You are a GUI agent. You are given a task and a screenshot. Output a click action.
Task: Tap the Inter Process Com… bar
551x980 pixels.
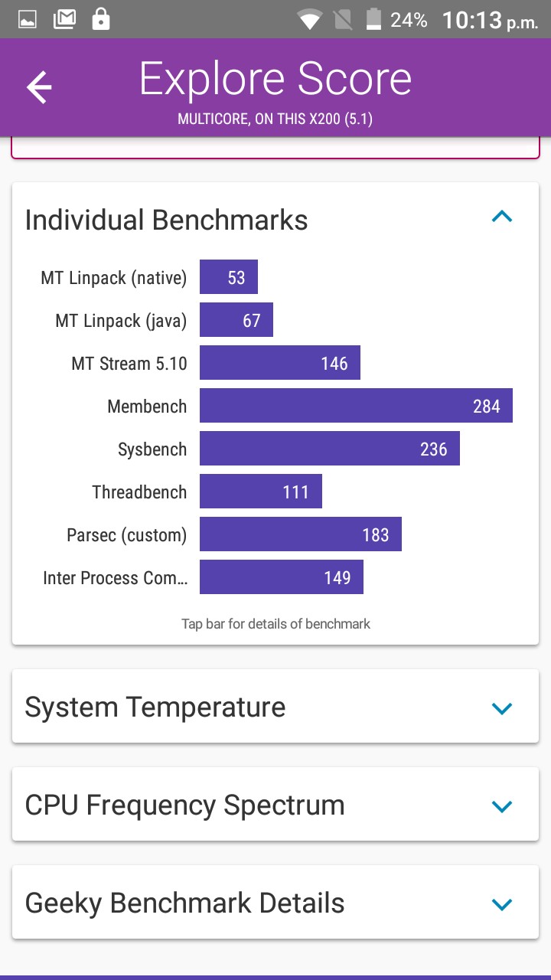pyautogui.click(x=281, y=577)
